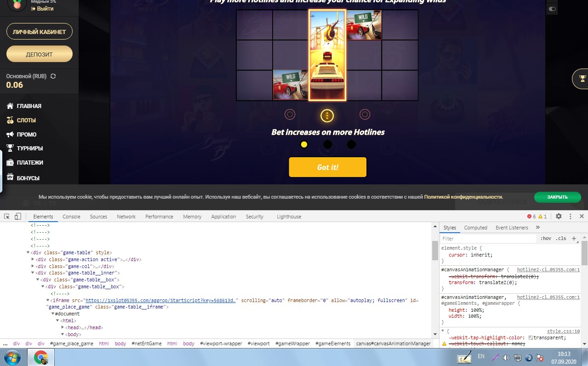Select the third slide dot
Viewport: 588px width, 366px height.
[351, 144]
